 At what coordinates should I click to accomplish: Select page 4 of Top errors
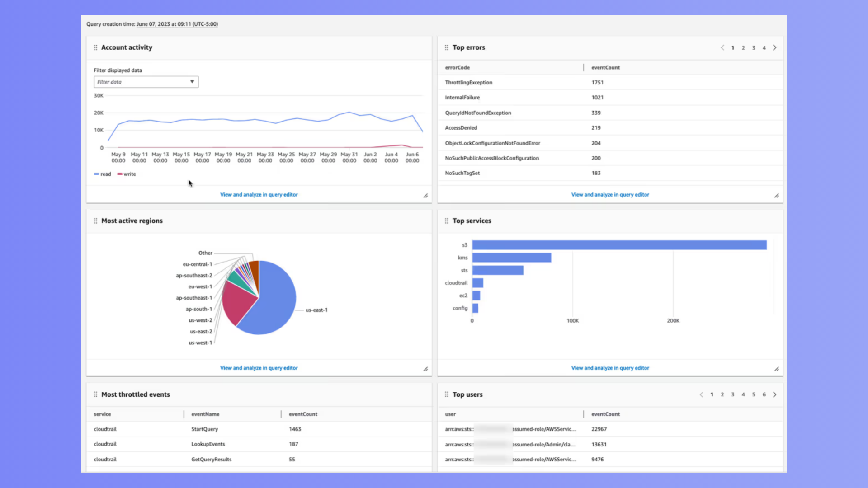(x=764, y=47)
